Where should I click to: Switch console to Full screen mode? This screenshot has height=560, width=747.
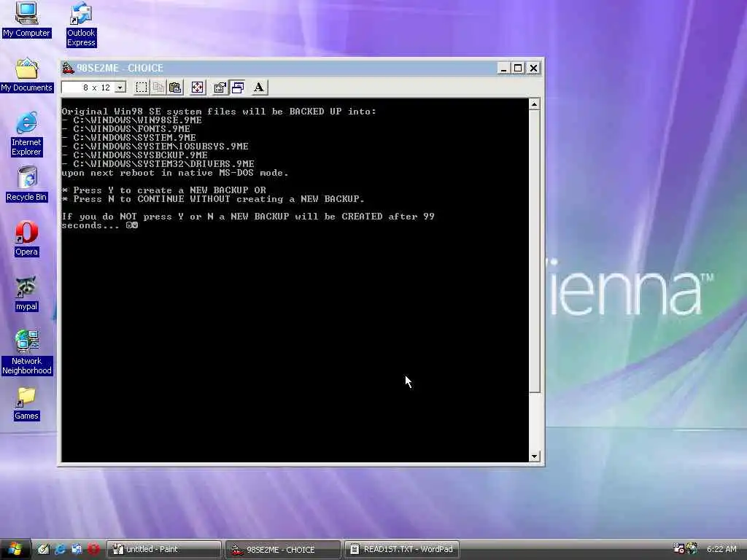tap(197, 87)
